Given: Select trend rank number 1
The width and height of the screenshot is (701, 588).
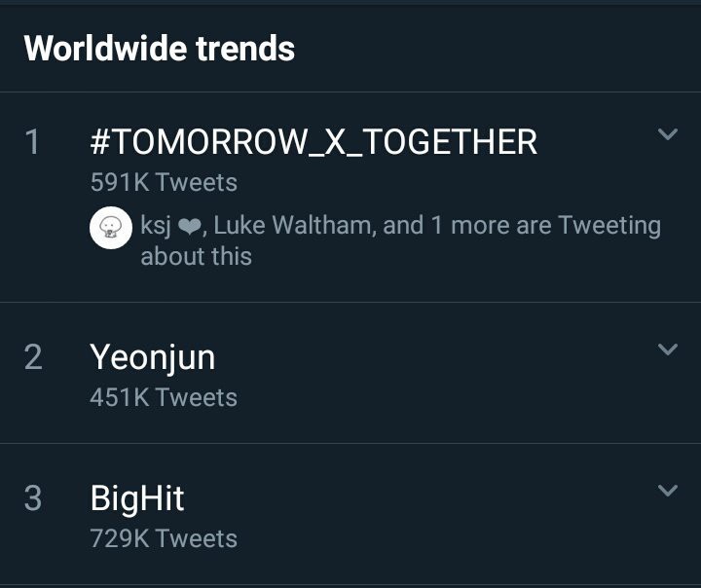Looking at the screenshot, I should (33, 142).
